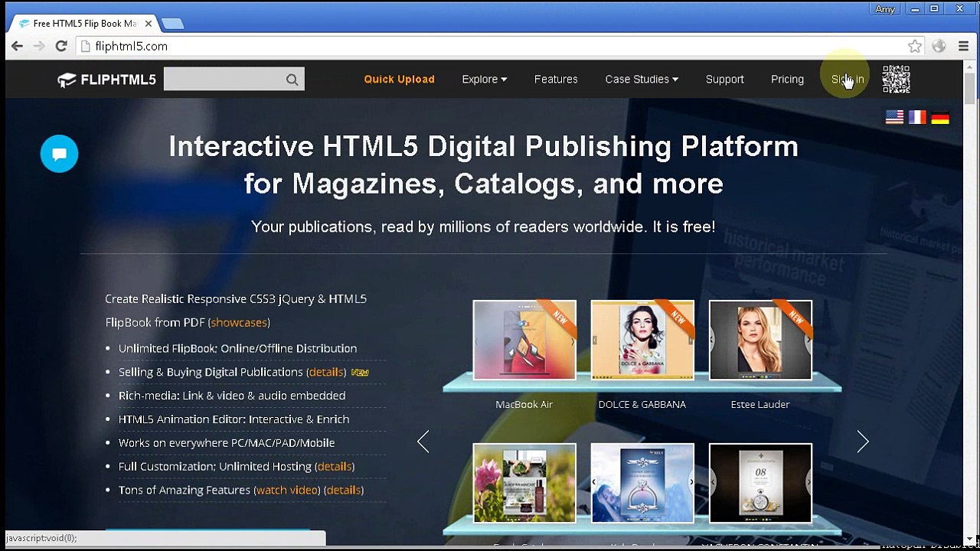980x551 pixels.
Task: Switch language with the French flag
Action: (917, 117)
